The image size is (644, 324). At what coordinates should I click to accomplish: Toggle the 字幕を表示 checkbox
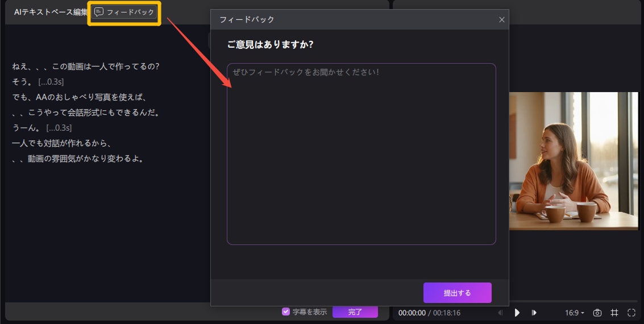coord(286,311)
